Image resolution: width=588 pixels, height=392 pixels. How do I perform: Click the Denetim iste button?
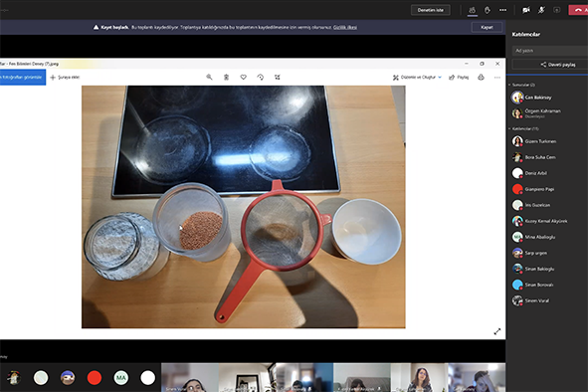431,10
